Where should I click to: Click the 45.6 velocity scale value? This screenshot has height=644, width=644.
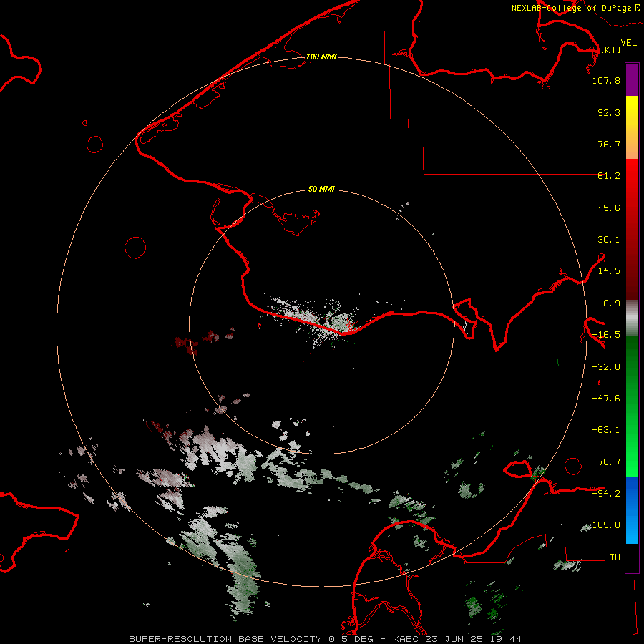coord(609,208)
